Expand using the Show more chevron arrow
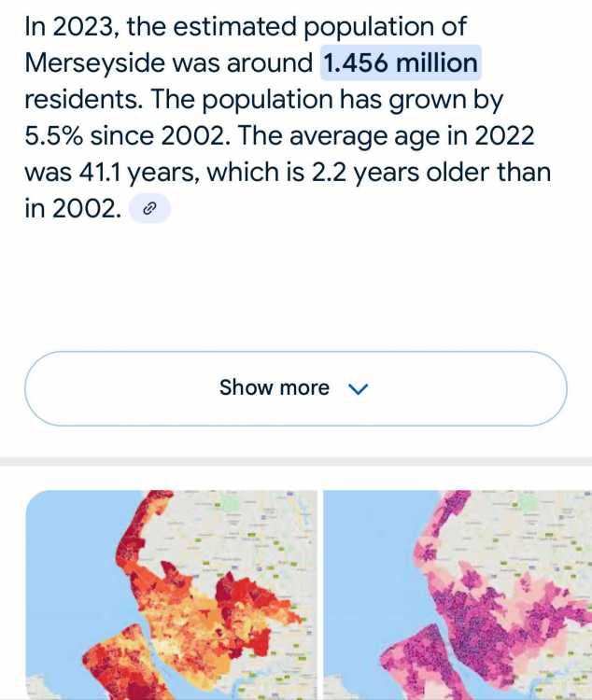 pos(359,388)
